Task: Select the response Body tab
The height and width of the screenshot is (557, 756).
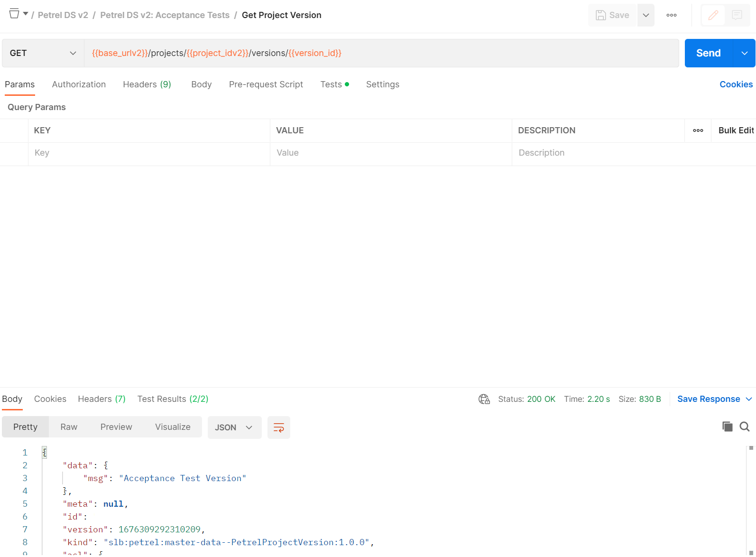Action: tap(12, 399)
